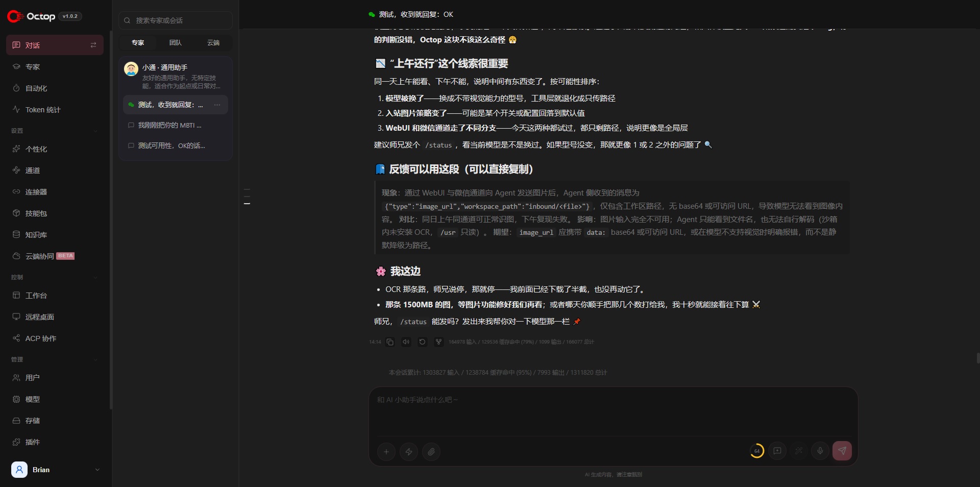Open quick commands lightning icon

point(409,452)
